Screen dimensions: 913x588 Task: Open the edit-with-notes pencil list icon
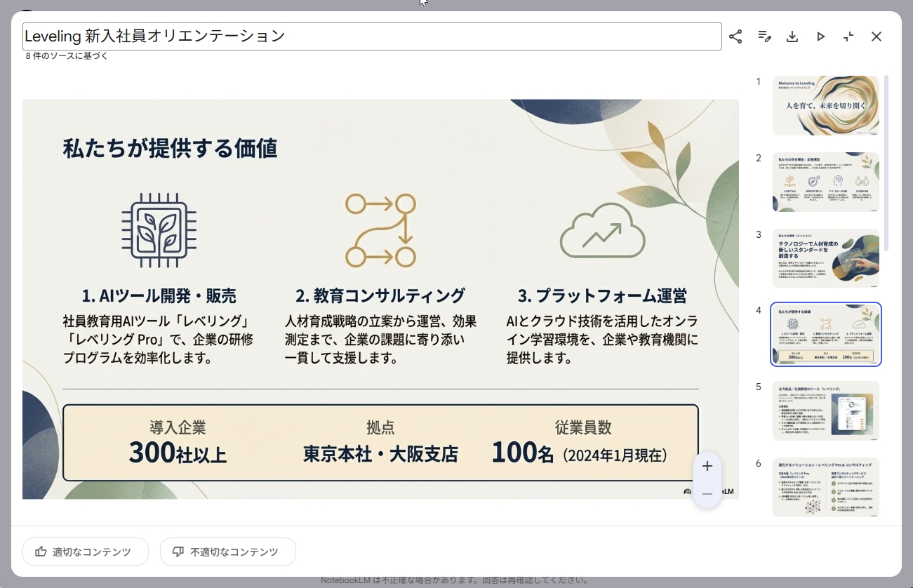coord(764,36)
